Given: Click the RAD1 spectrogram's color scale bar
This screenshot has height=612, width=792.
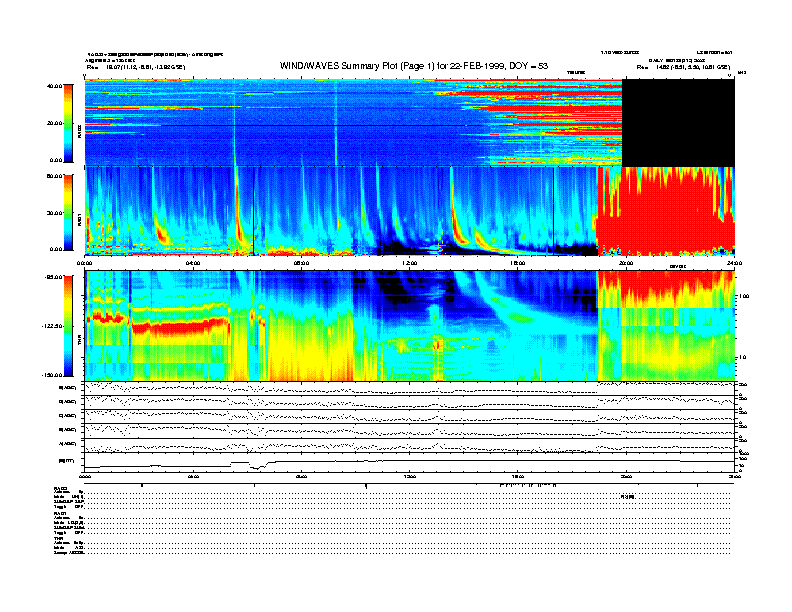Looking at the screenshot, I should (x=68, y=212).
